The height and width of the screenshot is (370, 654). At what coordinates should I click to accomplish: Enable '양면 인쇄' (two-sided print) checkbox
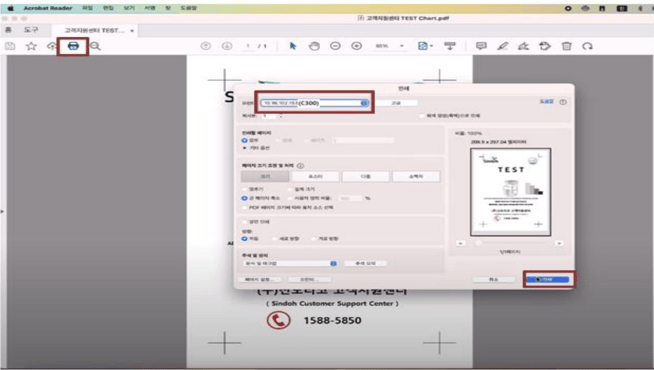[x=244, y=221]
